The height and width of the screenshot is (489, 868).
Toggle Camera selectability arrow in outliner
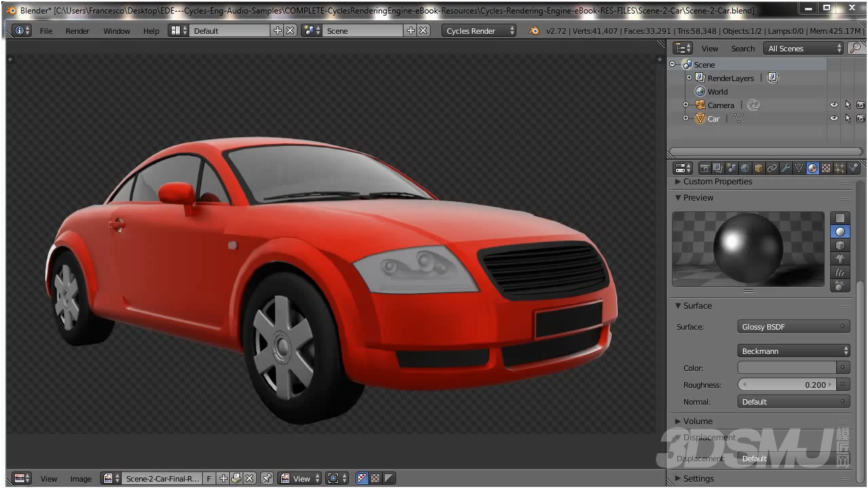[848, 105]
